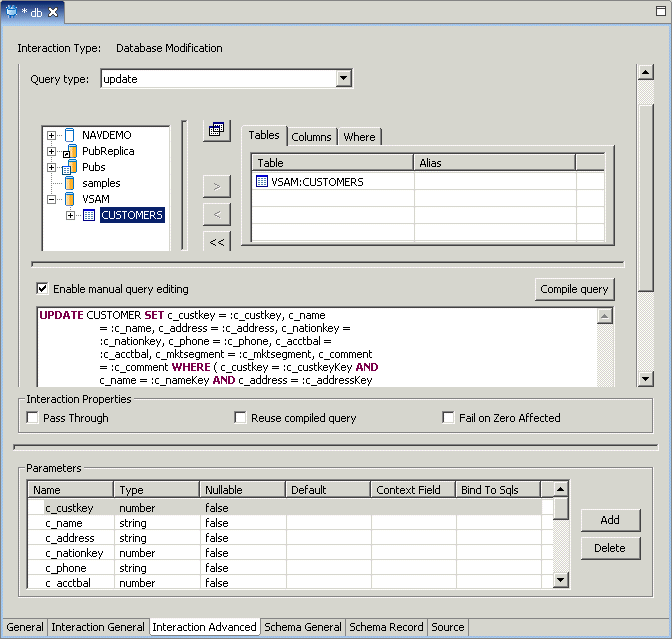Click the parameters table scroll-up arrow
Image resolution: width=672 pixels, height=639 pixels.
pos(561,489)
